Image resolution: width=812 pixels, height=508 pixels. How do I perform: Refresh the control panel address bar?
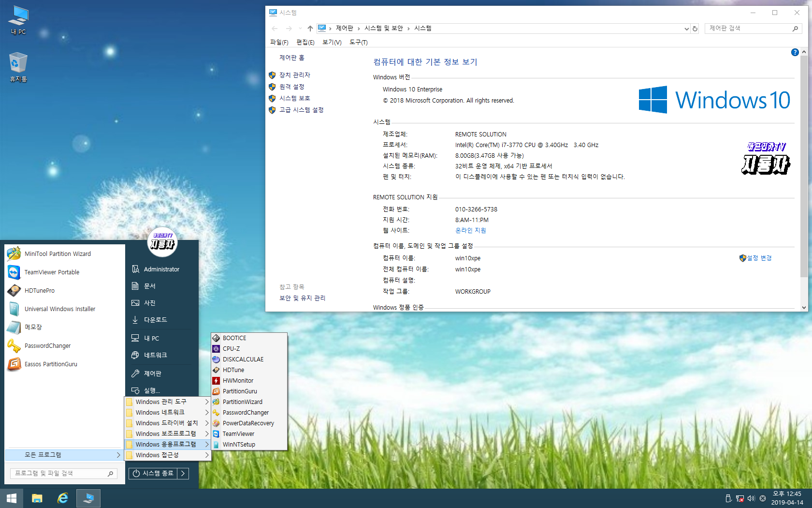coord(695,29)
